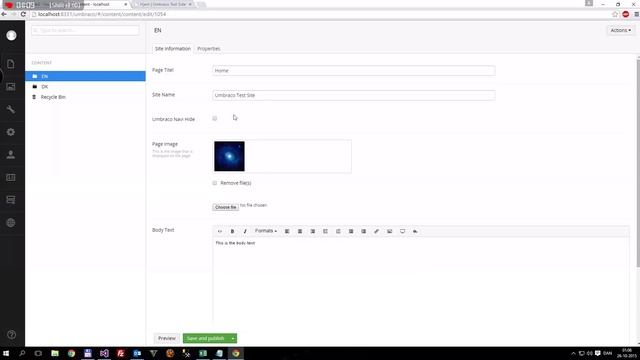Switch to the Properties tab
This screenshot has width=640, height=360.
pos(209,49)
